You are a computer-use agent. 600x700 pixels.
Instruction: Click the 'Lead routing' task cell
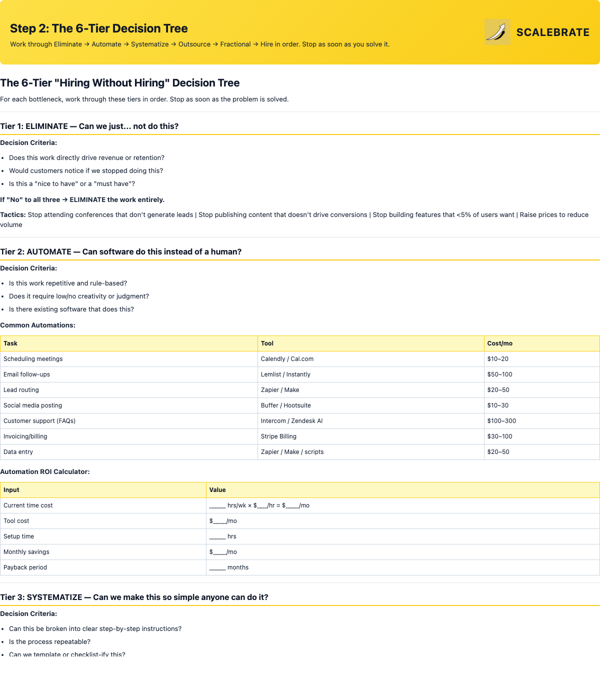coord(129,390)
